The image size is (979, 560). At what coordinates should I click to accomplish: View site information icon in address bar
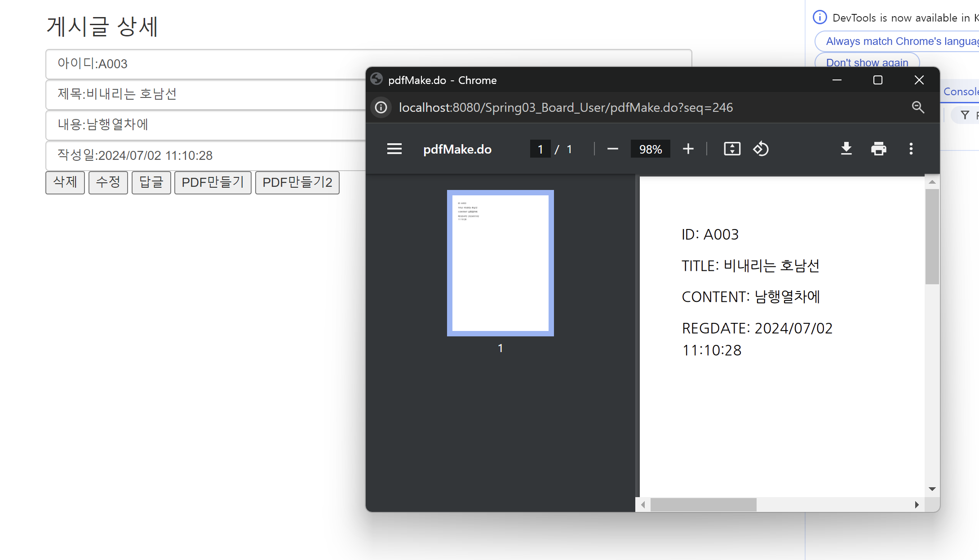pyautogui.click(x=381, y=108)
